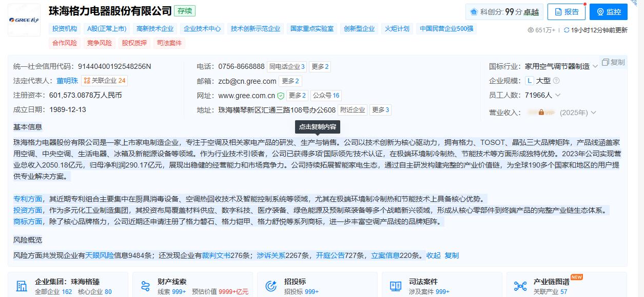This screenshot has width=644, height=297.
Task: Expand the 营业收入 (2025年) dropdown chevron
Action: [594, 113]
